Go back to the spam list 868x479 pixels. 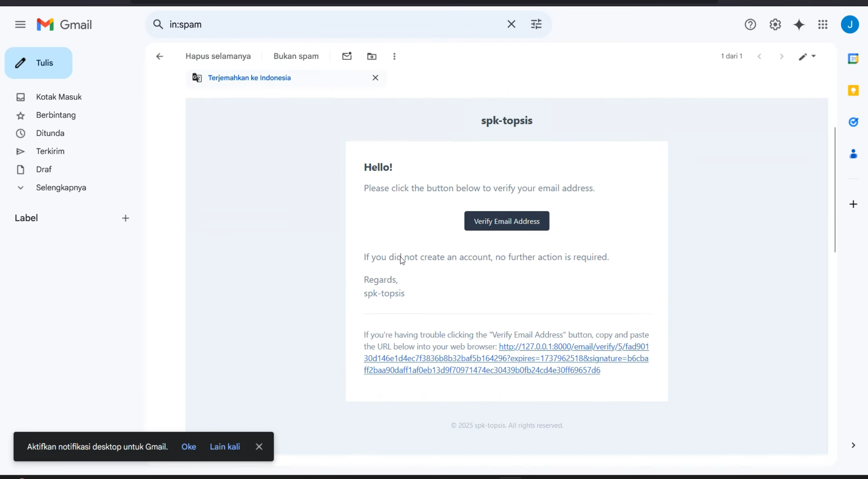pyautogui.click(x=159, y=56)
